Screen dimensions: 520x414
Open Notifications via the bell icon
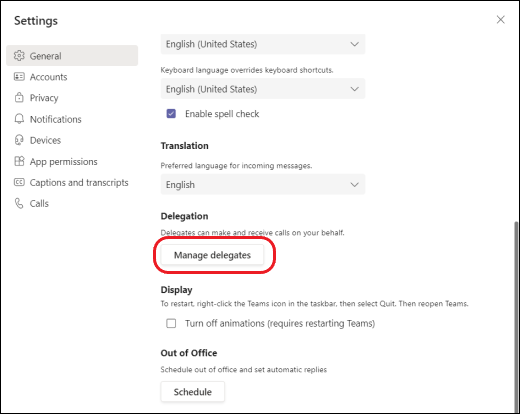click(x=19, y=119)
